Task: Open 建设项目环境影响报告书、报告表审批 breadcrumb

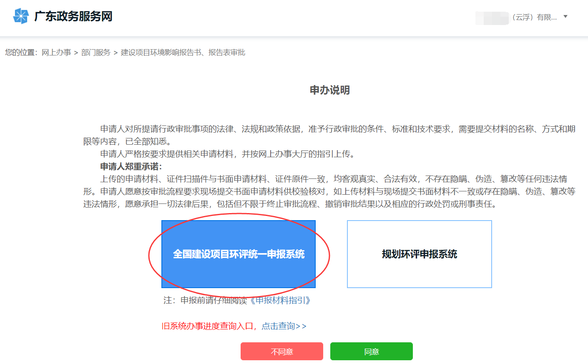Action: [183, 53]
